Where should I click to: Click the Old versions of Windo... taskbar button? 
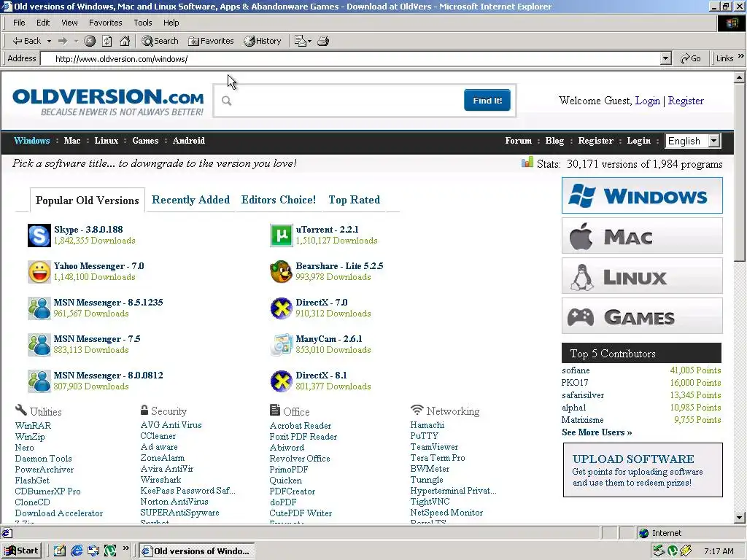click(x=197, y=551)
